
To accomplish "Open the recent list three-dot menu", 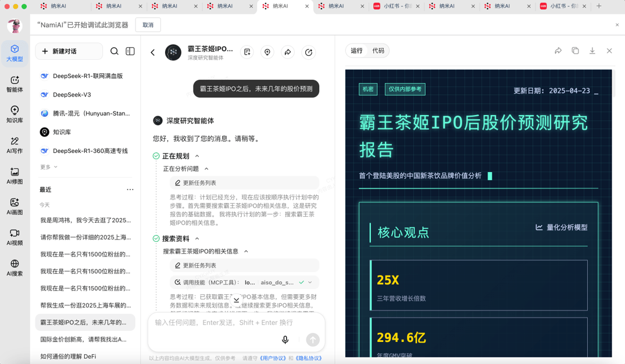I will (x=130, y=190).
